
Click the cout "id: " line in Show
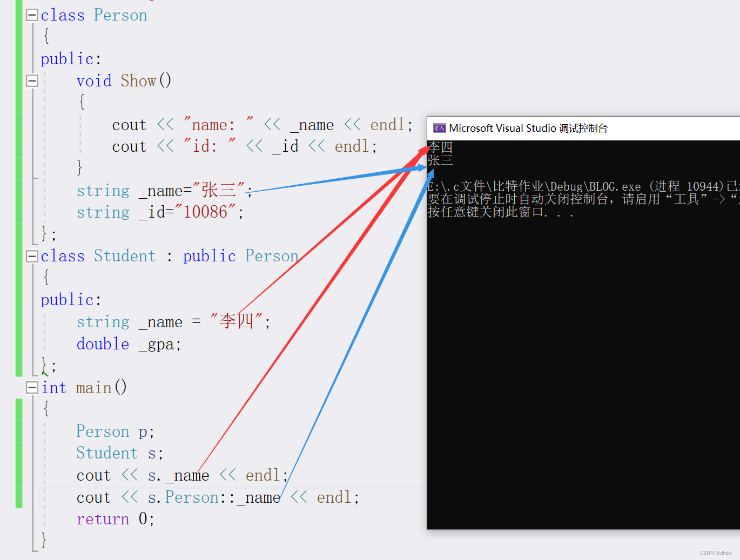(245, 146)
